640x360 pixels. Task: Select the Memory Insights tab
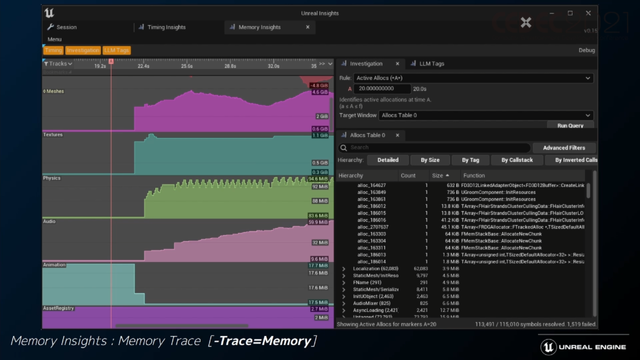[x=269, y=27]
